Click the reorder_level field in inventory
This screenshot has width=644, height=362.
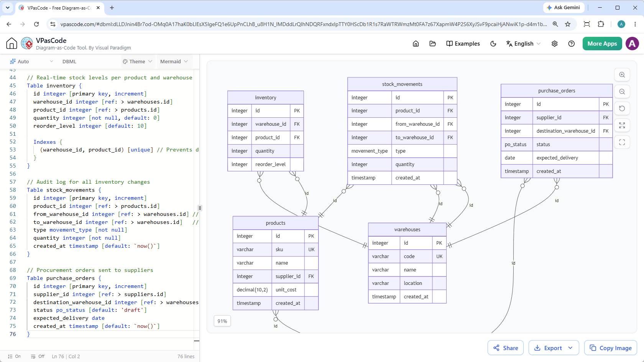pyautogui.click(x=271, y=164)
